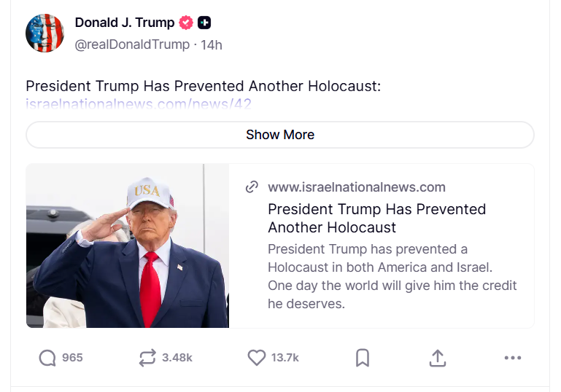Screen dimensions: 561x392
Task: Click the 13.7k likes count
Action: click(285, 358)
